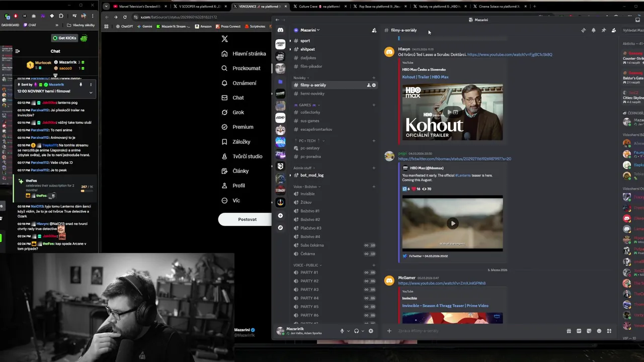
Task: Open browser tab search dropdown
Action: click(106, 7)
